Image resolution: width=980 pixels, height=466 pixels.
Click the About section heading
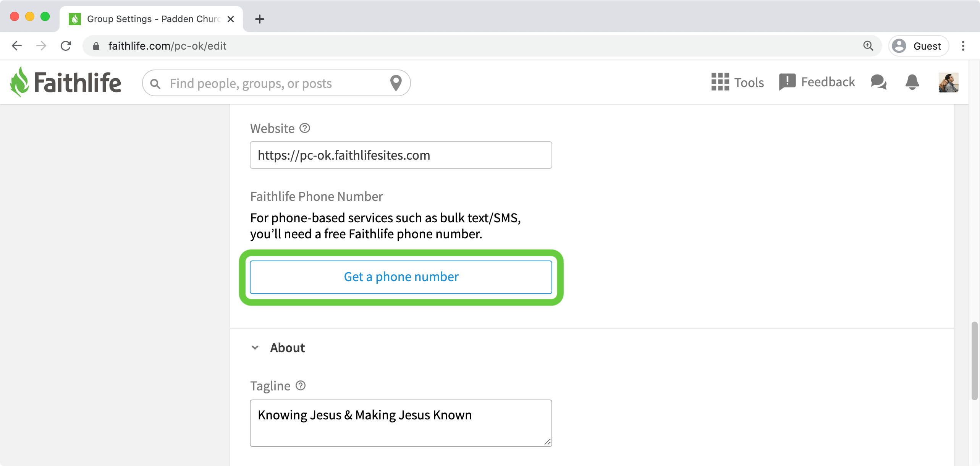point(288,348)
